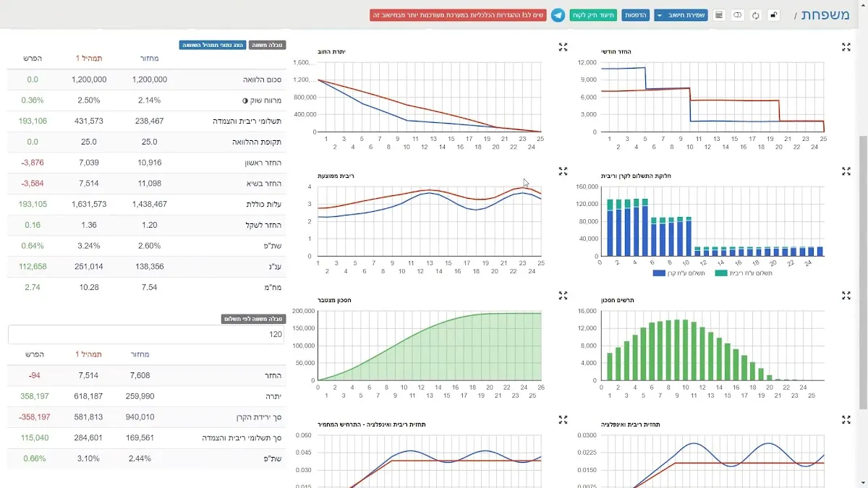Expand the החזר חודשי chart to fullscreen

click(846, 47)
